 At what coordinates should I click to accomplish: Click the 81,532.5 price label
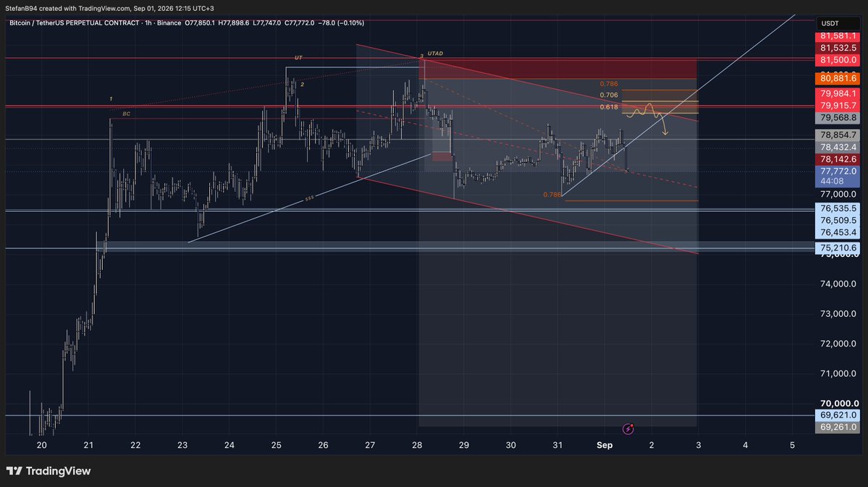click(838, 48)
